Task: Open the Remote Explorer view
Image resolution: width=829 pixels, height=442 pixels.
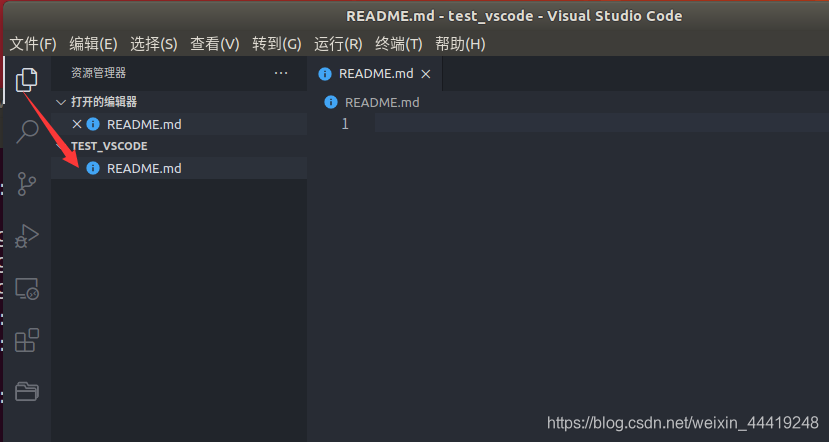Action: 26,289
